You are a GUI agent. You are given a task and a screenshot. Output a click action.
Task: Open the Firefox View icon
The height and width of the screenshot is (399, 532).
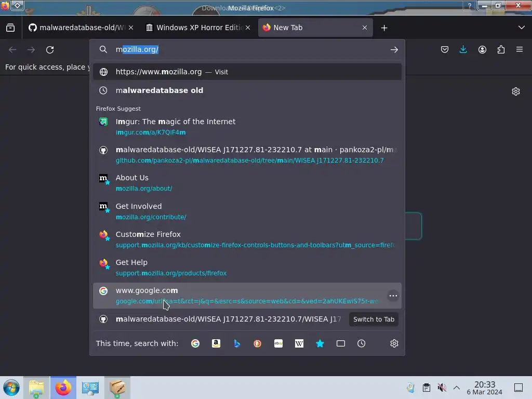[10, 28]
